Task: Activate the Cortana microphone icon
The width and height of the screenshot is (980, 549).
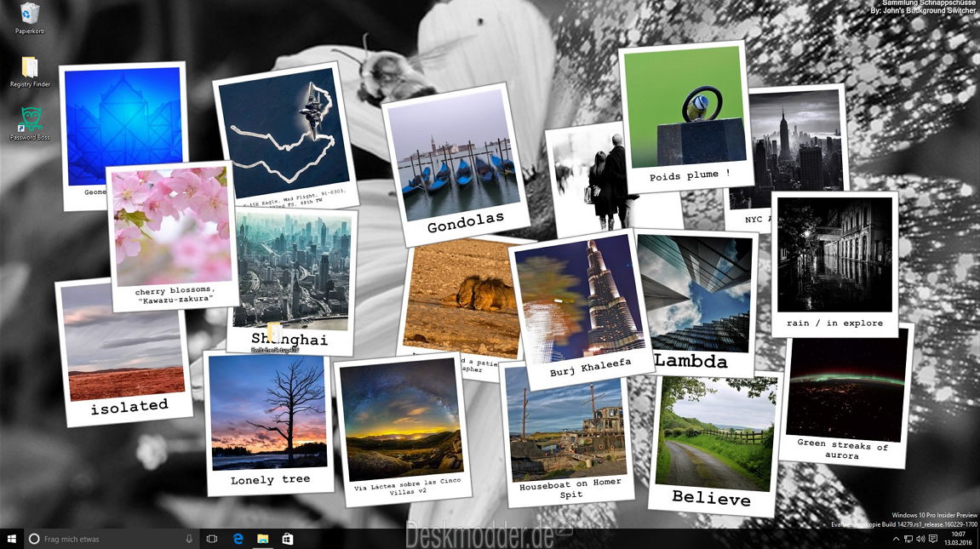Action: tap(189, 539)
